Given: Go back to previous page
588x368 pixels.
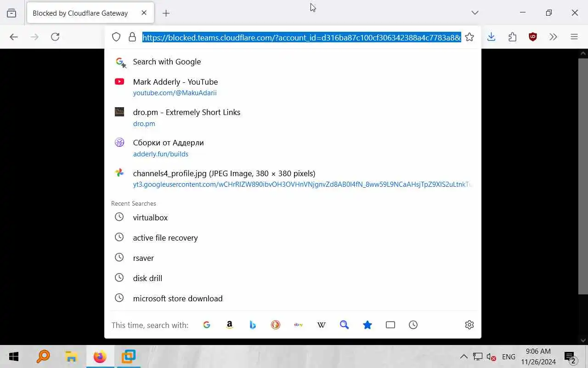Looking at the screenshot, I should point(14,37).
